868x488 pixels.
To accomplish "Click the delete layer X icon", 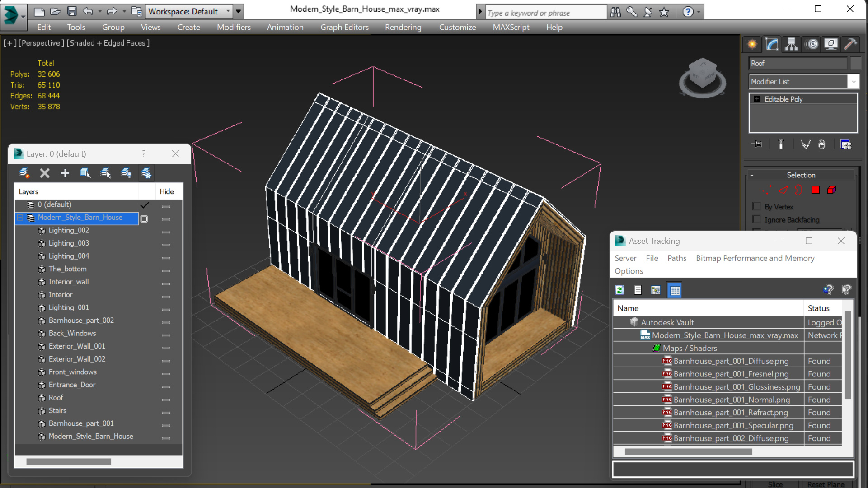I will [x=44, y=173].
